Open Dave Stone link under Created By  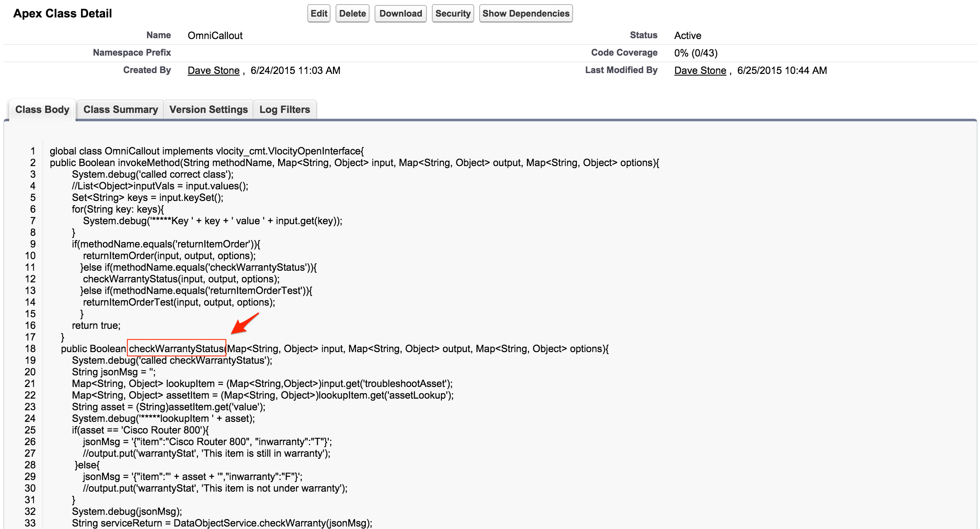[213, 71]
